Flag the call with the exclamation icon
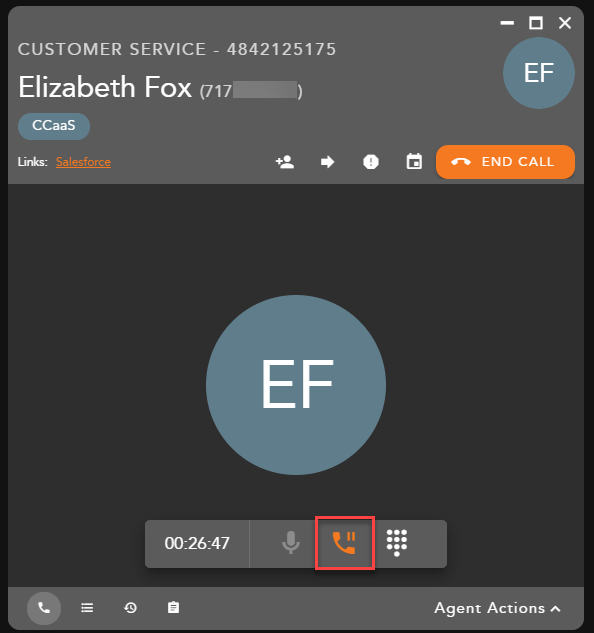 (x=371, y=162)
